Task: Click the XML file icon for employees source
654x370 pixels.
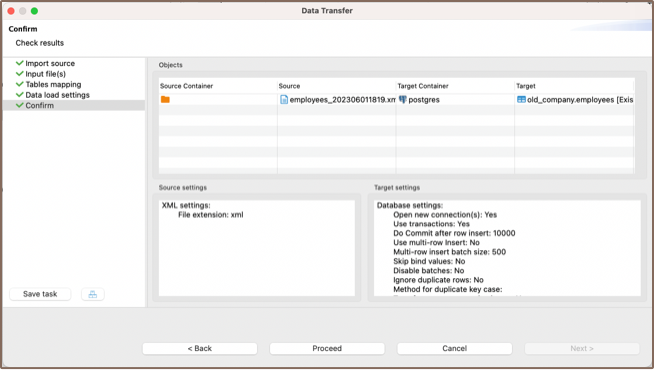Action: (x=284, y=99)
